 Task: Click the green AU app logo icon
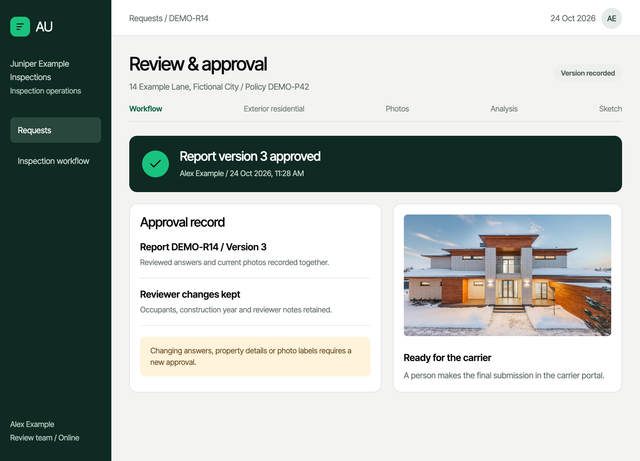click(20, 27)
